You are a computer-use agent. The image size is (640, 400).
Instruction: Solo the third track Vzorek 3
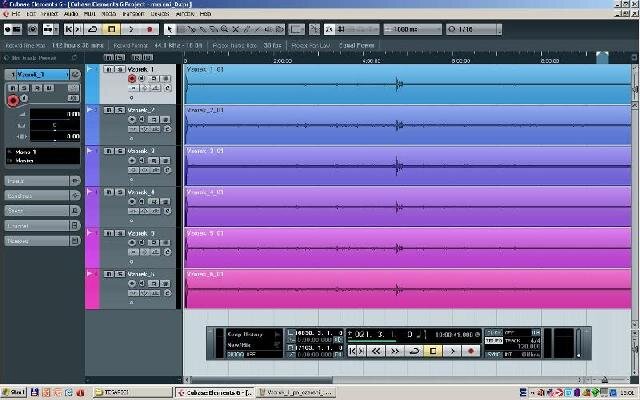click(x=120, y=151)
